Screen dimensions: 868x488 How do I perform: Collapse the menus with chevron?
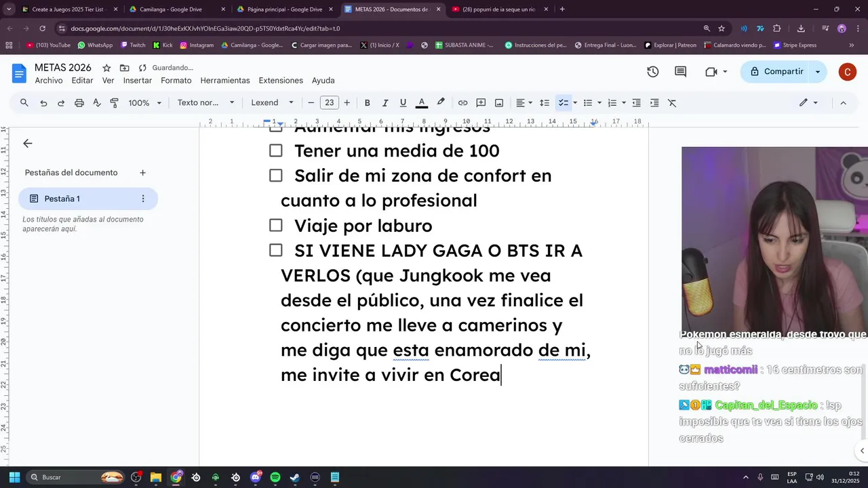coord(843,103)
